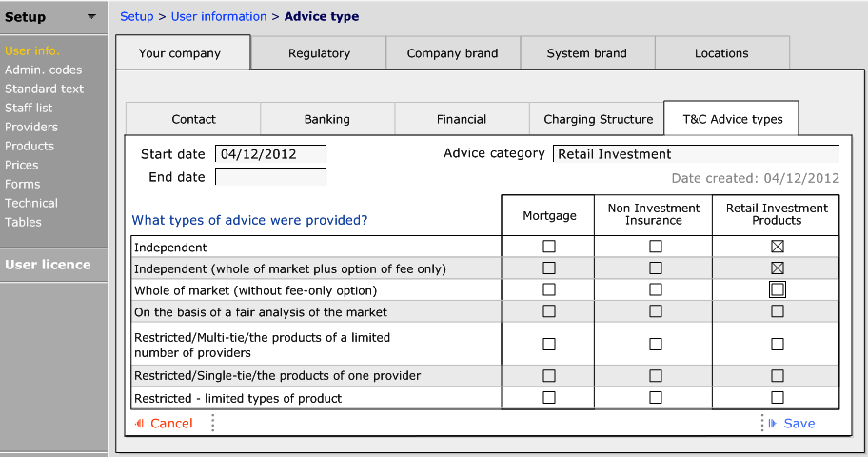Go to the Banking sub-tab

click(327, 119)
